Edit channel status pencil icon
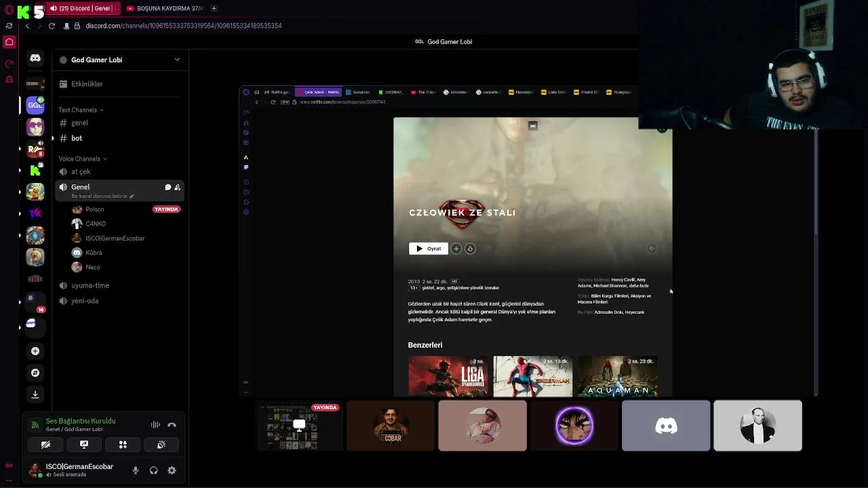Screen dimensions: 868x488 coord(132,197)
